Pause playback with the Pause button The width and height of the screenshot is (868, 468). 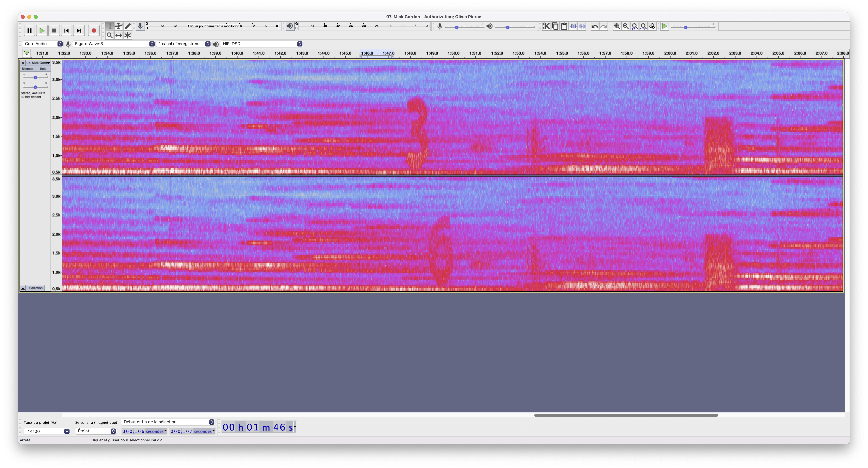29,31
